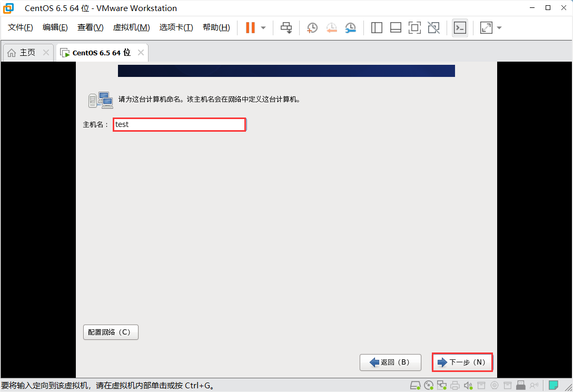
Task: Click the sound device status icon
Action: click(x=468, y=385)
